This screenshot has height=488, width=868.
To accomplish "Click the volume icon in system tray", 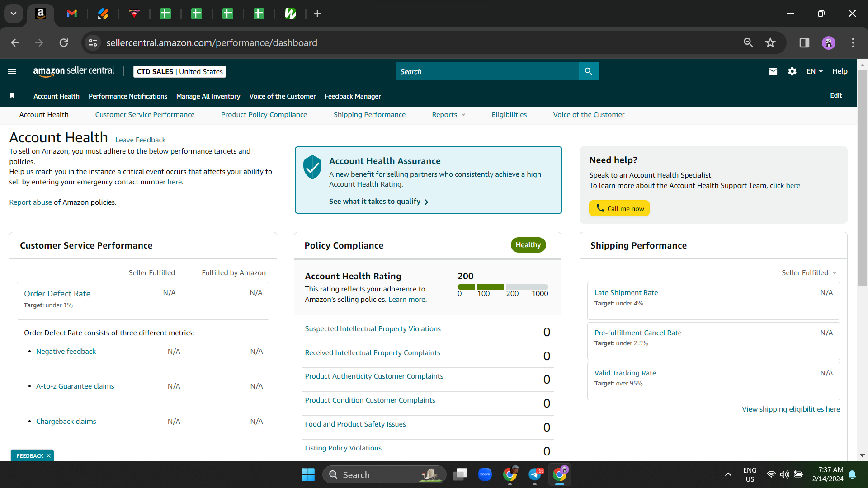I will point(784,474).
